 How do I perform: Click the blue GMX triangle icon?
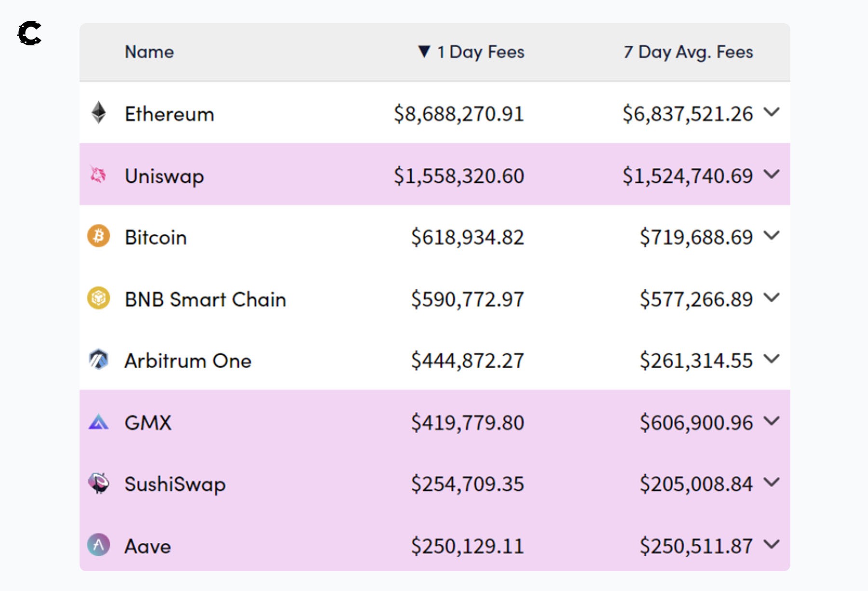point(98,422)
